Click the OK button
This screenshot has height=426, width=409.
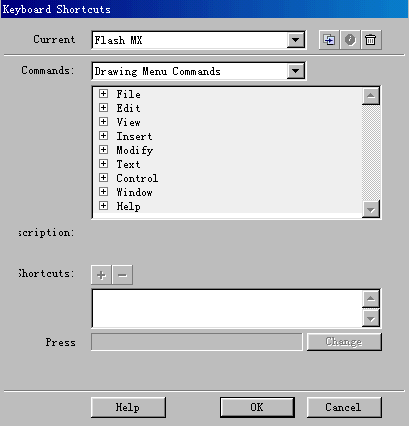257,407
